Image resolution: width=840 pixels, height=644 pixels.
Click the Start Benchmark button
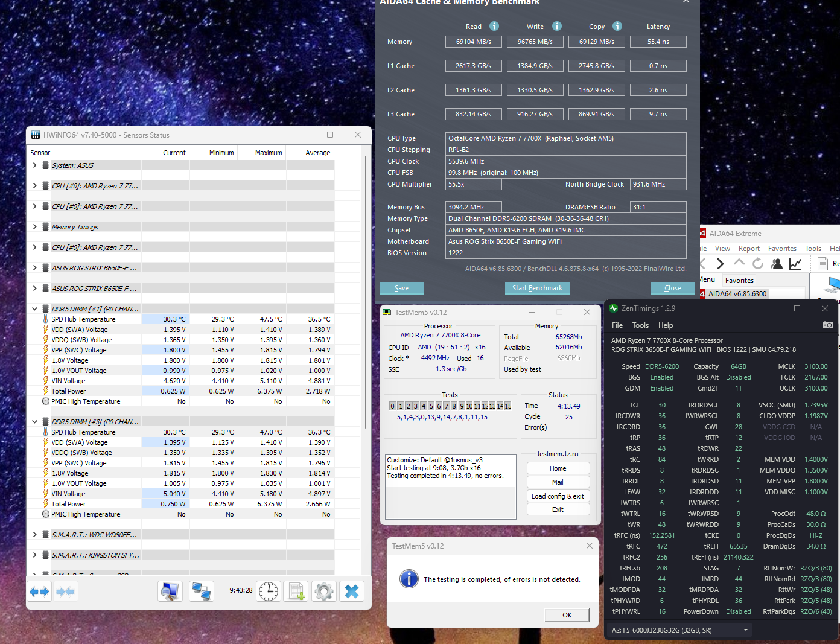[x=537, y=288]
